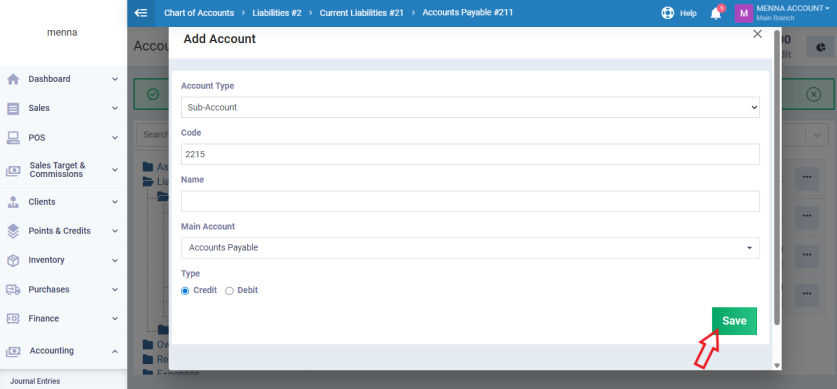Image resolution: width=837 pixels, height=389 pixels.
Task: Select the Credit radio button
Action: (x=185, y=291)
